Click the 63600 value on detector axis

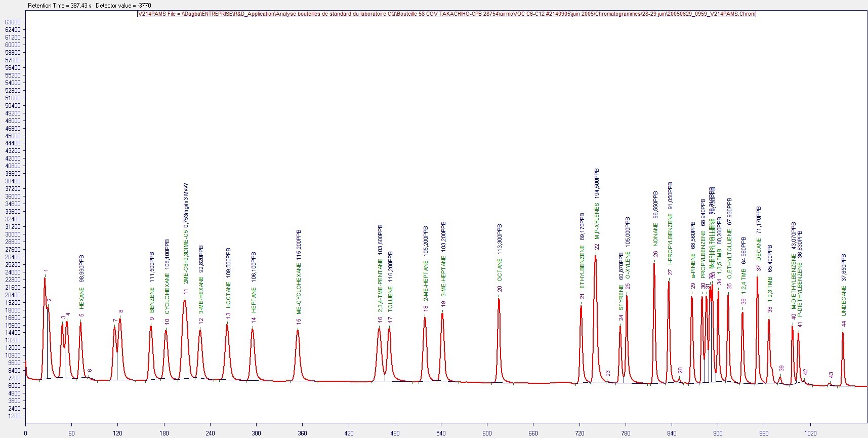pyautogui.click(x=13, y=22)
